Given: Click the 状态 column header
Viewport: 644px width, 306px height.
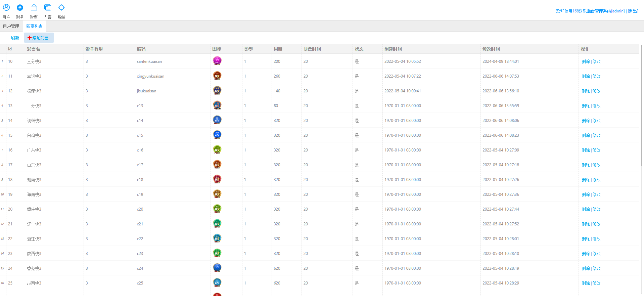Looking at the screenshot, I should (367, 49).
